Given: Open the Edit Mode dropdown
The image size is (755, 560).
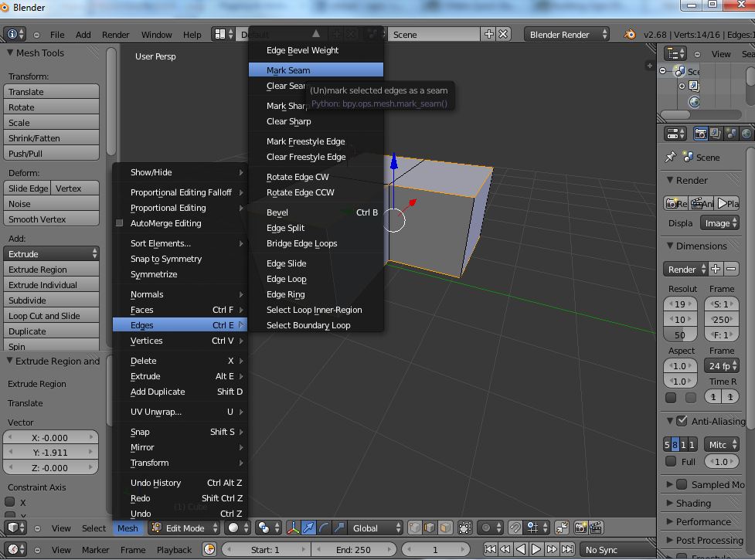Looking at the screenshot, I should tap(184, 528).
